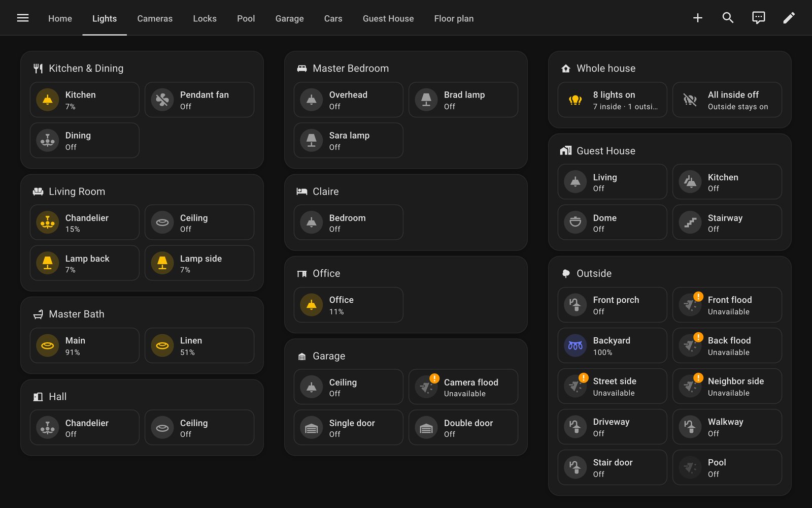The image size is (812, 508).
Task: Toggle the Stair door light card
Action: (613, 467)
